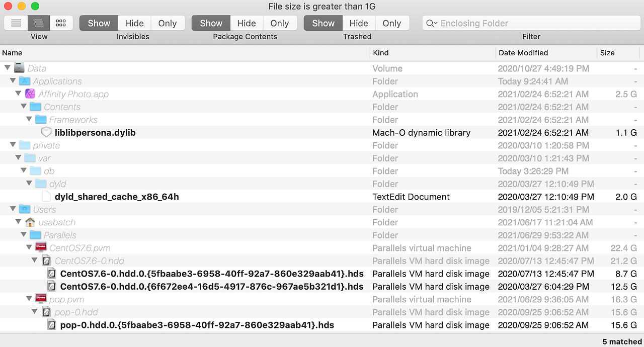Image resolution: width=644 pixels, height=347 pixels.
Task: Set Trashed to Only
Action: (x=392, y=23)
